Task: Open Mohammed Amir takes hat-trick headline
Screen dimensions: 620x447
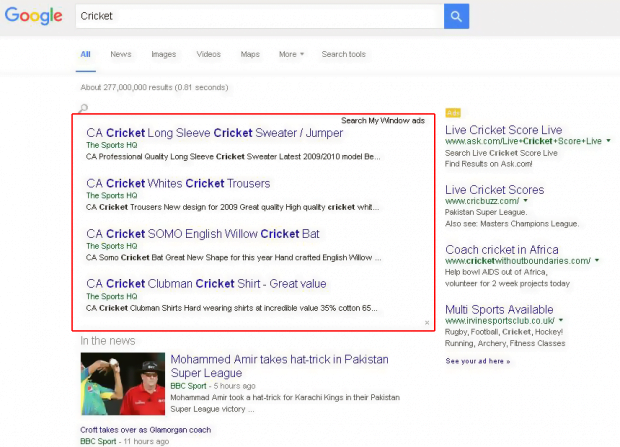Action: pos(279,366)
